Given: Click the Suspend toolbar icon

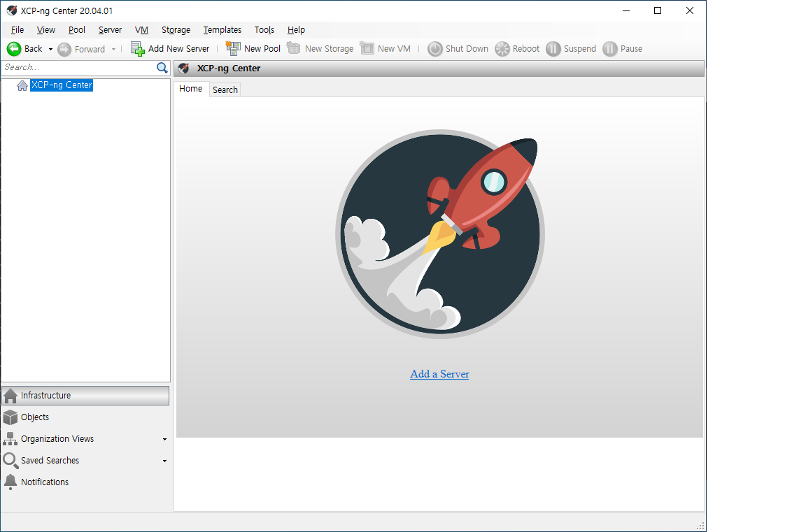Looking at the screenshot, I should (x=553, y=49).
